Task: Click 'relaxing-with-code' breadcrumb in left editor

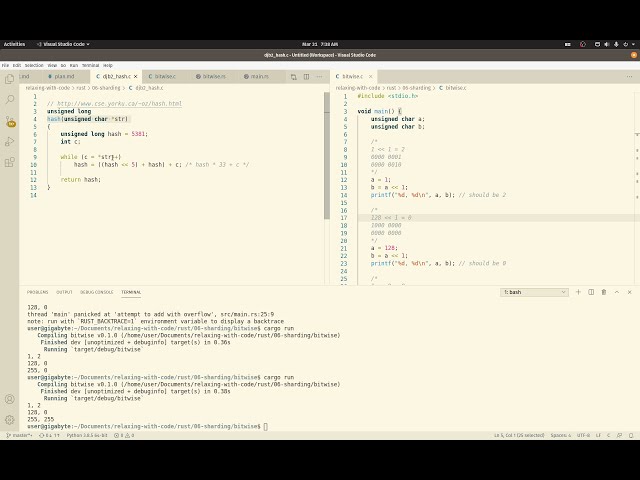Action: click(48, 88)
